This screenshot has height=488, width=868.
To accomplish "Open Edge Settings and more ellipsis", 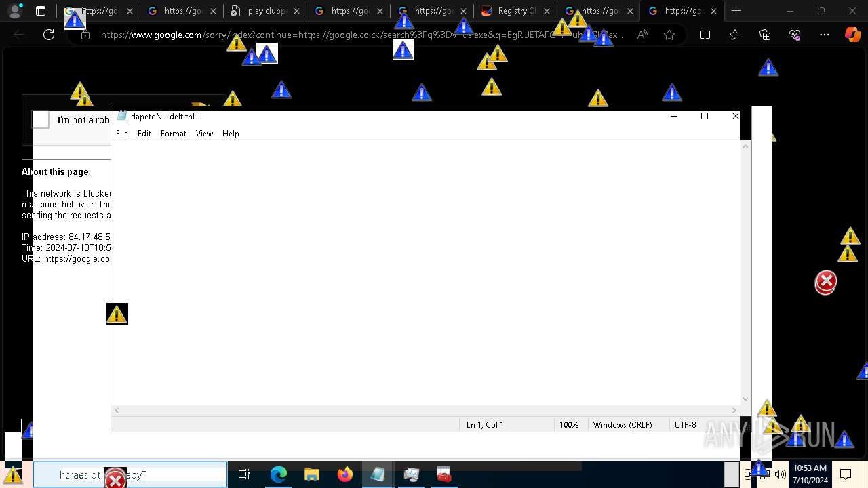I will click(x=825, y=35).
